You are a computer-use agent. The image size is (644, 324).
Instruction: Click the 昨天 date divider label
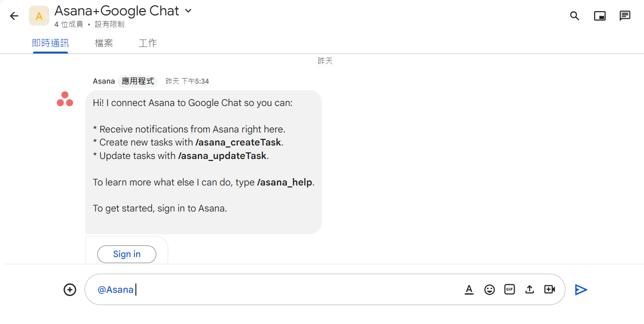325,61
